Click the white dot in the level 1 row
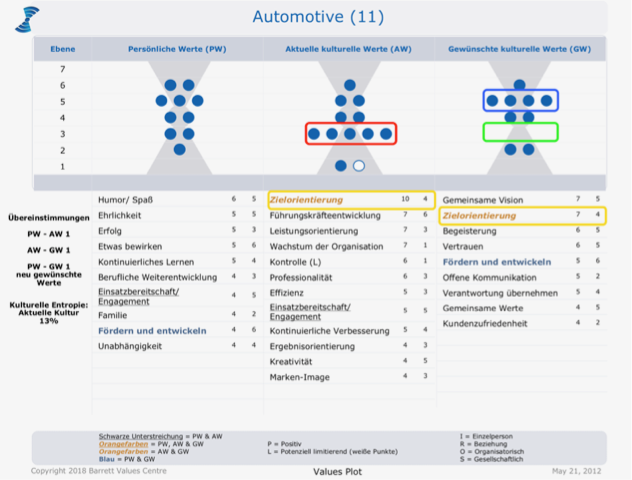This screenshot has height=480, width=632. point(359,166)
